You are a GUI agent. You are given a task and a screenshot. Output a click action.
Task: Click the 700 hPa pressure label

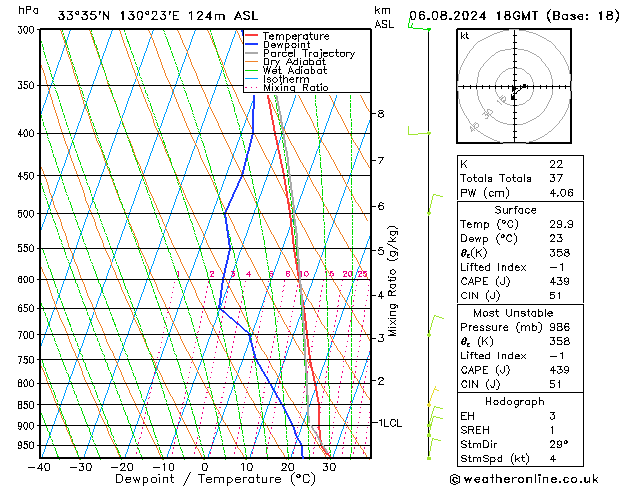tap(28, 335)
